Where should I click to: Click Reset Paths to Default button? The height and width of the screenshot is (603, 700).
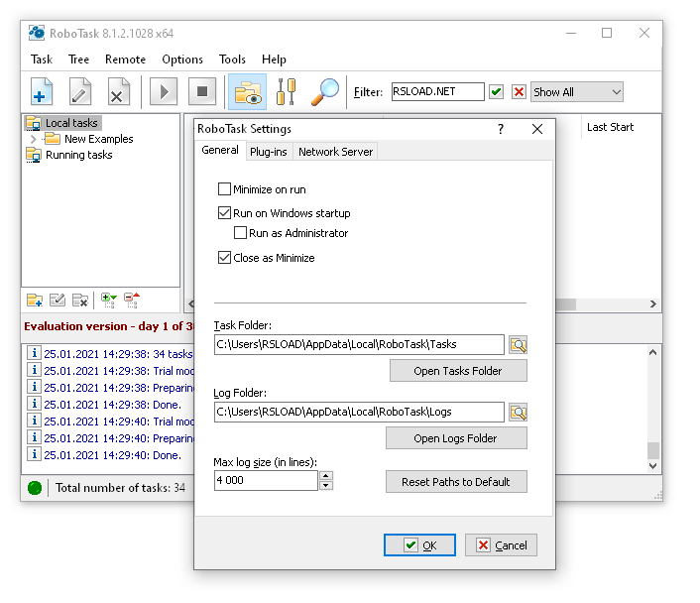(x=456, y=482)
